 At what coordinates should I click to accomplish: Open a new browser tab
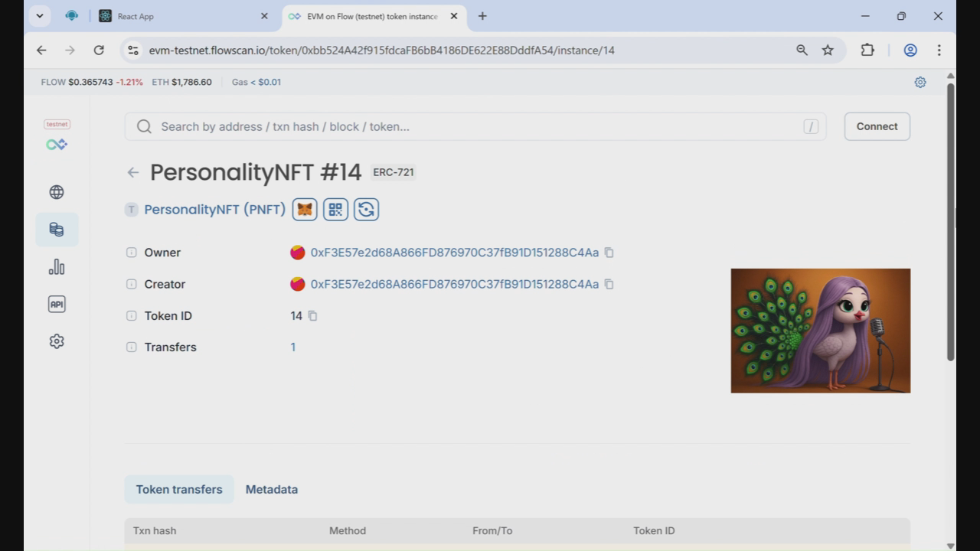pyautogui.click(x=482, y=16)
